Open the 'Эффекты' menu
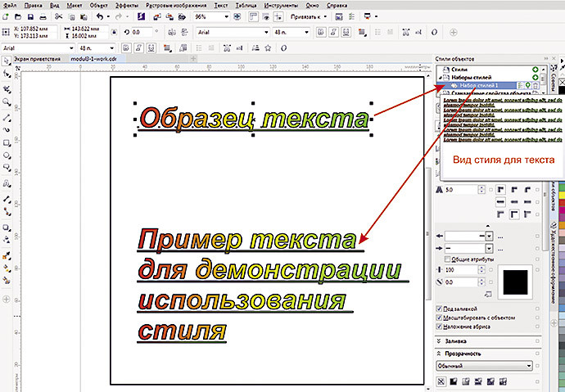This screenshot has width=565, height=392. tap(126, 5)
